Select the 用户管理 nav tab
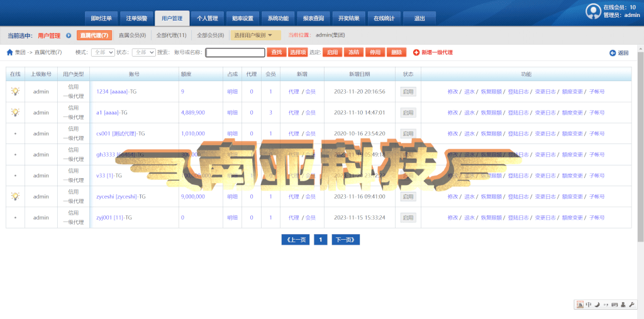Screen dimensions: 644x319 point(172,18)
